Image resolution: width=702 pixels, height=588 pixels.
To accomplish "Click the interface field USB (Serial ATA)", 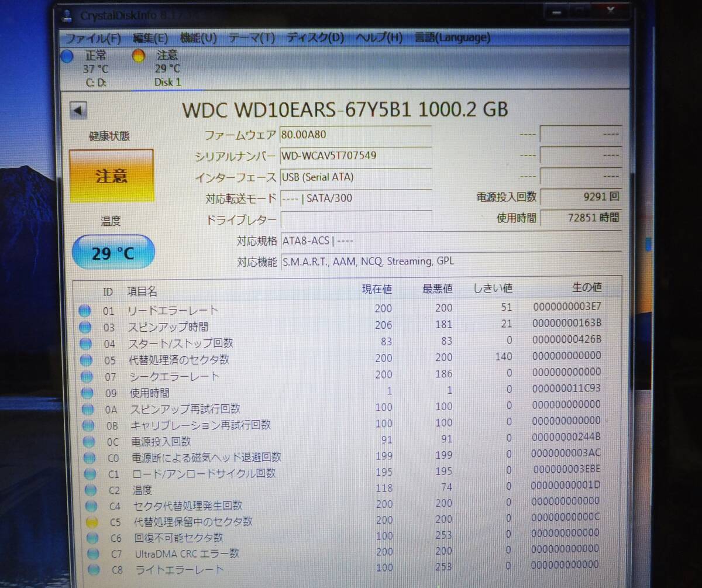I will 356,177.
